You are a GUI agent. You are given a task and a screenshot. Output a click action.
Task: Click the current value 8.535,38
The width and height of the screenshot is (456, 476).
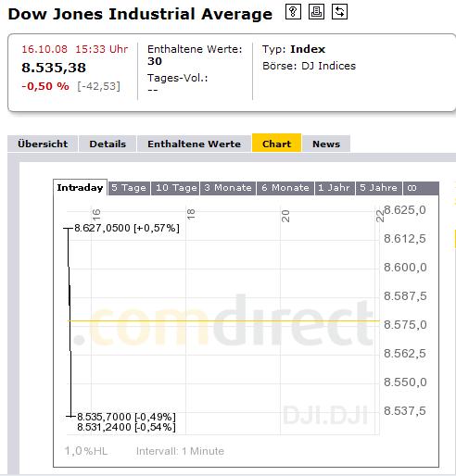(54, 68)
